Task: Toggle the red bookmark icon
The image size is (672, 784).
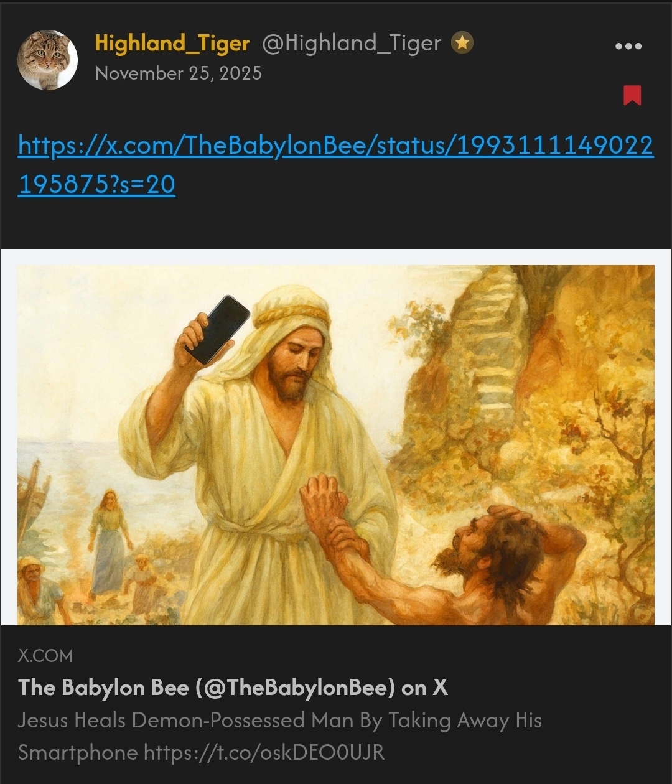Action: coord(632,95)
